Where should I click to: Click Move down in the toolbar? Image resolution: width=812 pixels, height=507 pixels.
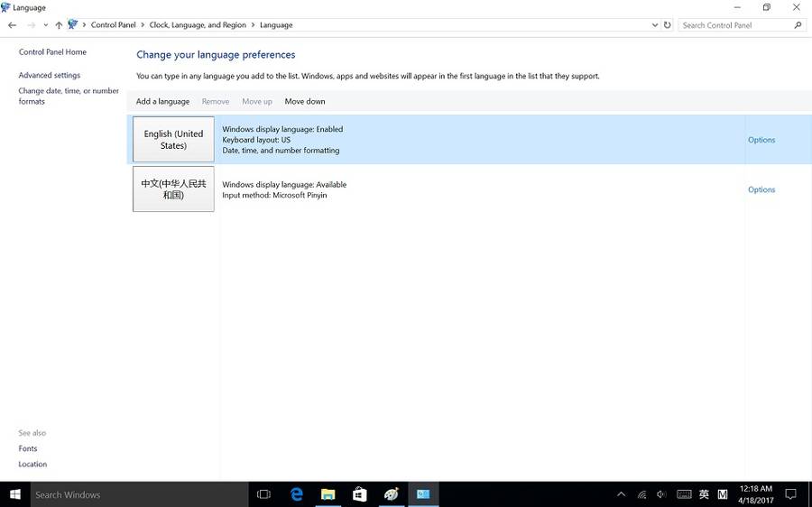tap(305, 102)
